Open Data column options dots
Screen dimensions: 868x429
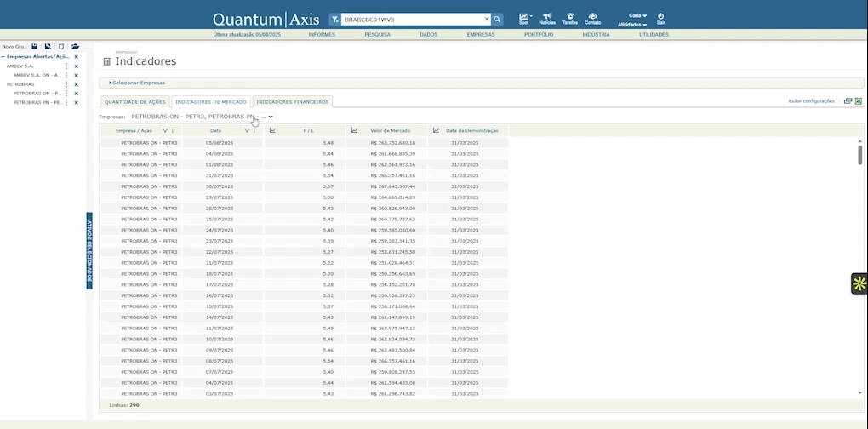pos(254,131)
